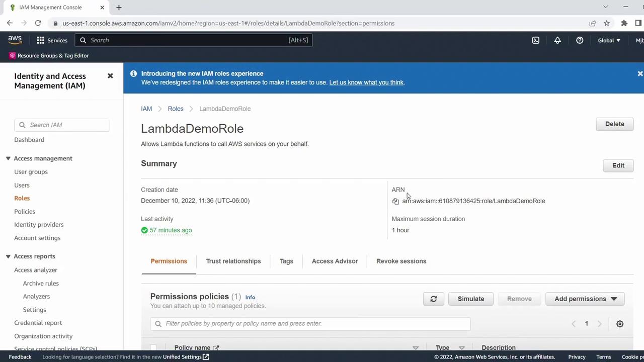Close the IAM Management Console tab
The width and height of the screenshot is (644, 362).
pos(102,8)
